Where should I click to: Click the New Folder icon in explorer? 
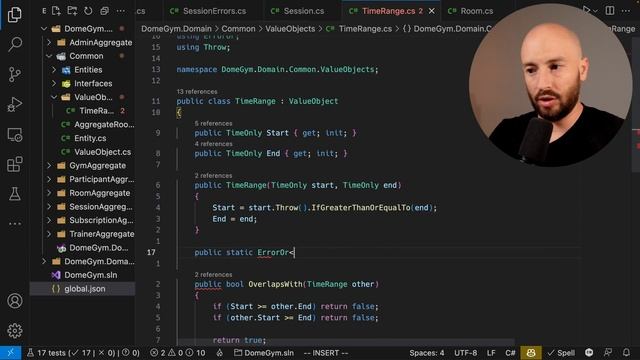pyautogui.click(x=72, y=11)
